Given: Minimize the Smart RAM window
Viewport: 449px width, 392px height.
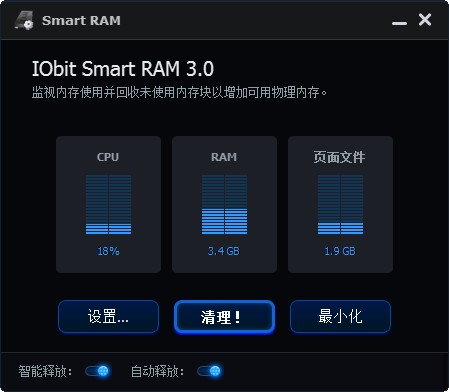Looking at the screenshot, I should 399,22.
